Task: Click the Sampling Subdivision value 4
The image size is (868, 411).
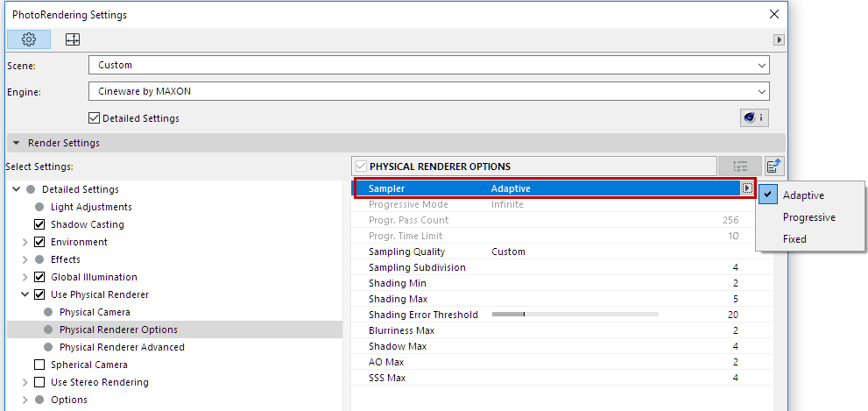Action: pos(736,267)
